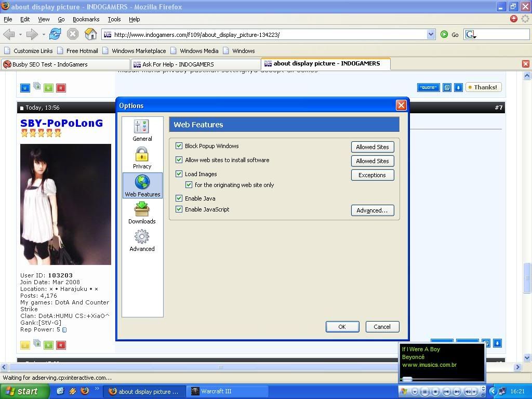
Task: Click the URL address field
Action: point(264,35)
